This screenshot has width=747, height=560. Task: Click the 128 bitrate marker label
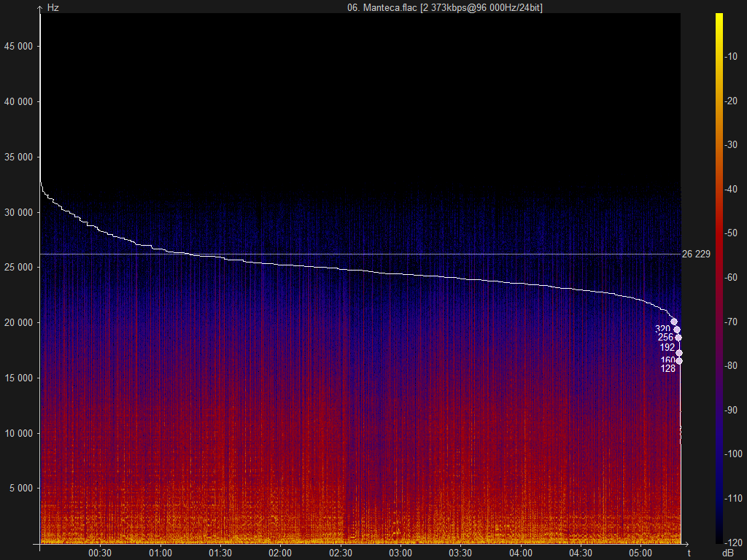pyautogui.click(x=668, y=368)
